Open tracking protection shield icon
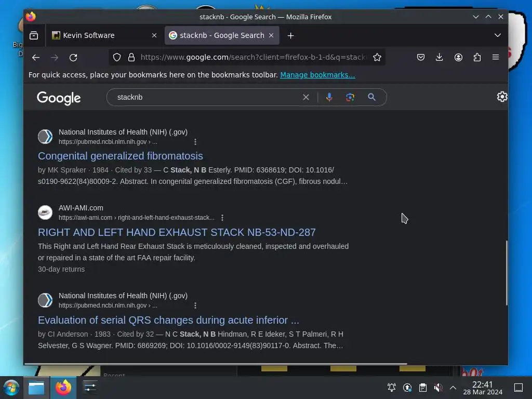532x399 pixels. click(117, 57)
